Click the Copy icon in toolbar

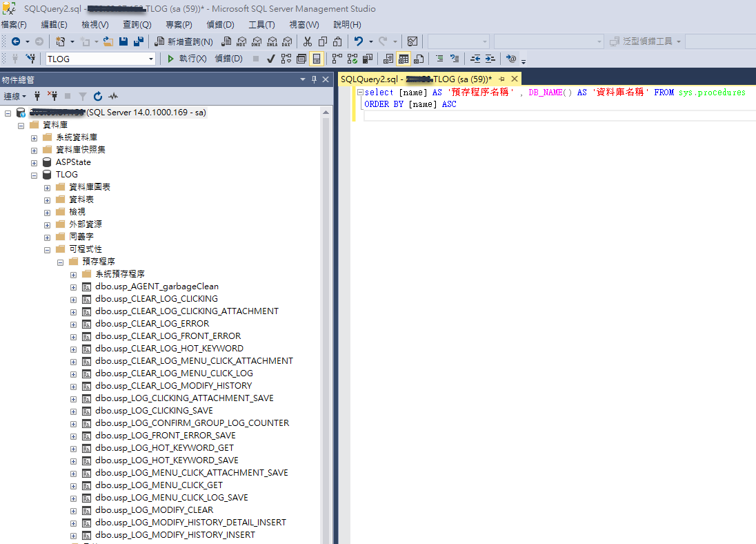323,41
